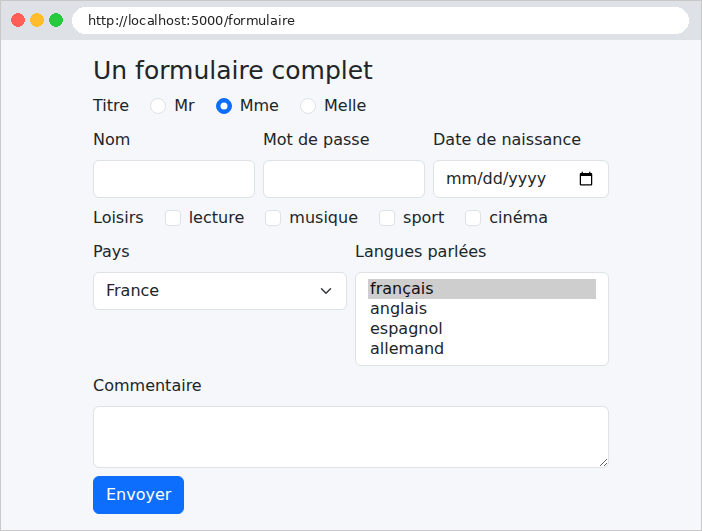The width and height of the screenshot is (702, 531).
Task: Select the Mr radio button
Action: tap(158, 106)
